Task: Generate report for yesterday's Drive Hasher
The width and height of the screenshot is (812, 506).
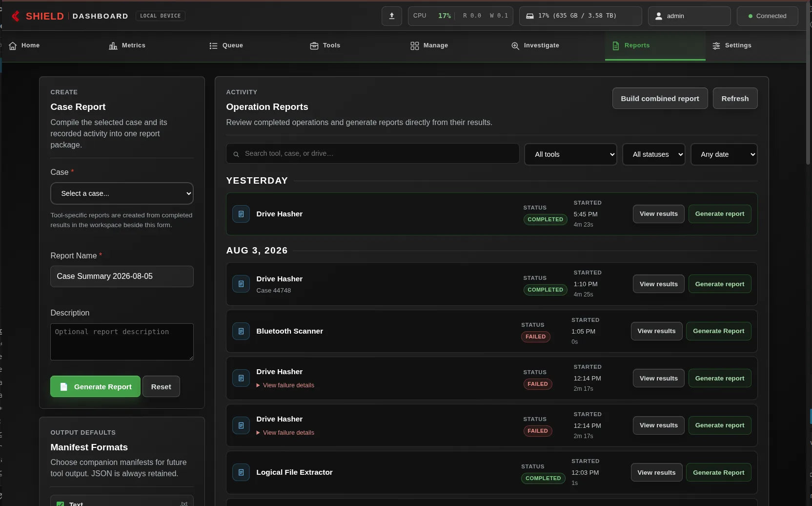Action: pos(719,214)
